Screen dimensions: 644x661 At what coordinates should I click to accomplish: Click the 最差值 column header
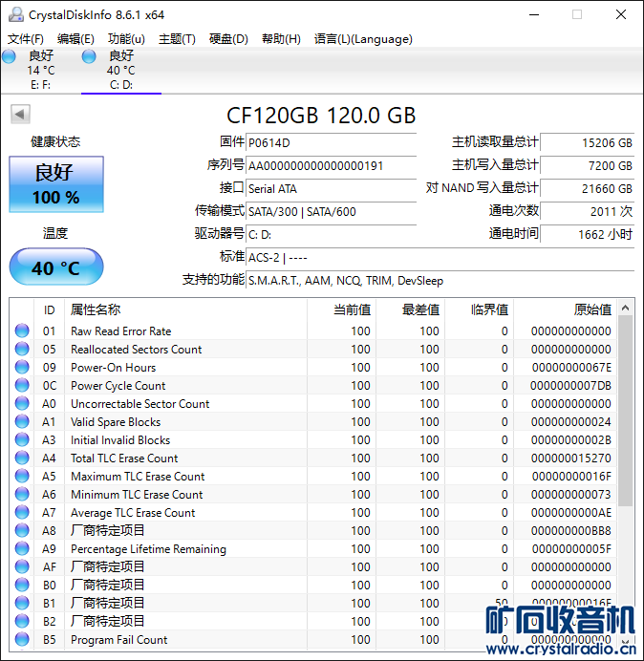click(x=410, y=309)
